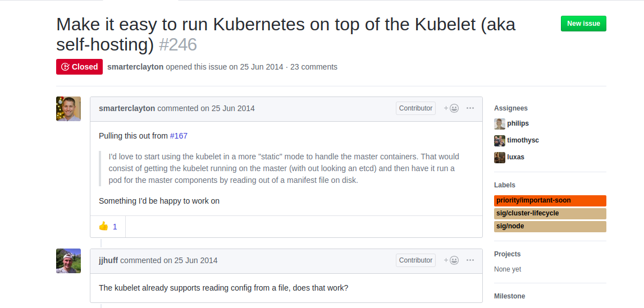Click jjhuff username in comment header

(108, 260)
